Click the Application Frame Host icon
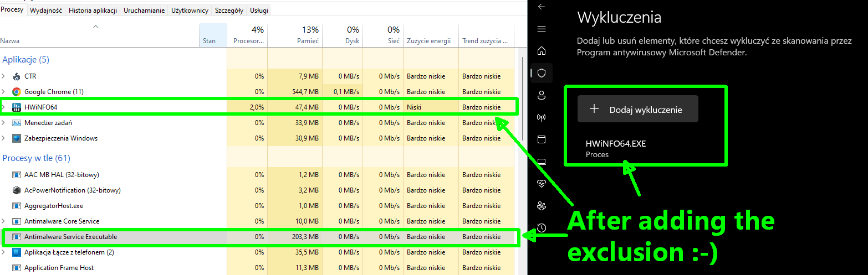Screen dimensions: 868x275 pyautogui.click(x=17, y=268)
